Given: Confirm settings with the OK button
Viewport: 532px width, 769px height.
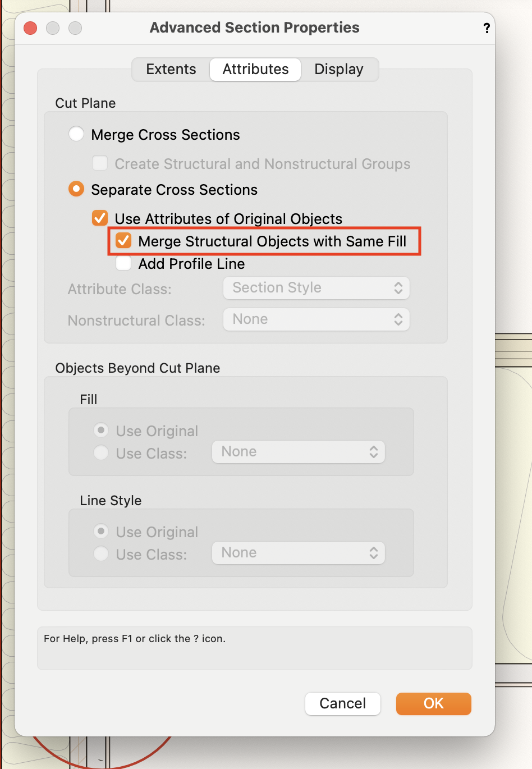Looking at the screenshot, I should pyautogui.click(x=433, y=703).
